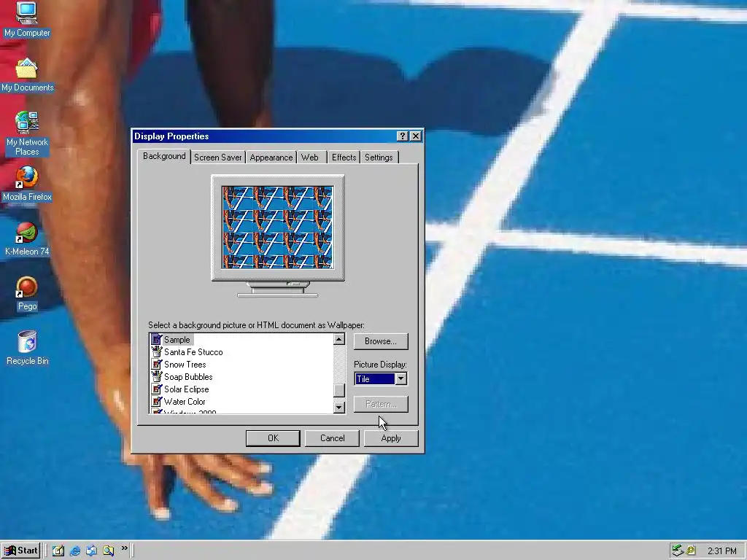Confirm with the OK button
747x560 pixels.
[x=273, y=438]
